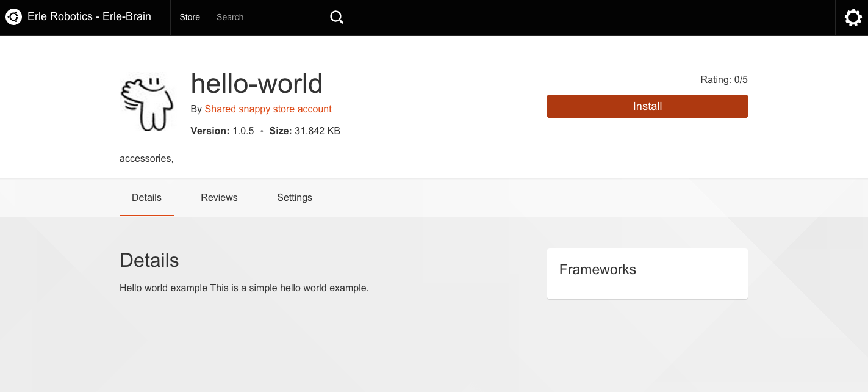The image size is (868, 392).
Task: Click the Version 1.0.5 label
Action: click(222, 131)
